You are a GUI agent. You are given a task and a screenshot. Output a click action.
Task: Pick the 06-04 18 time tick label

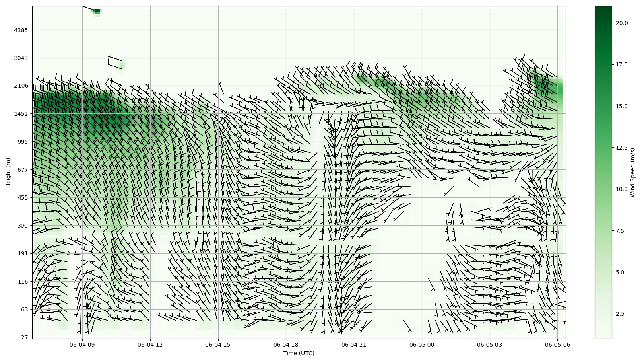tap(286, 345)
